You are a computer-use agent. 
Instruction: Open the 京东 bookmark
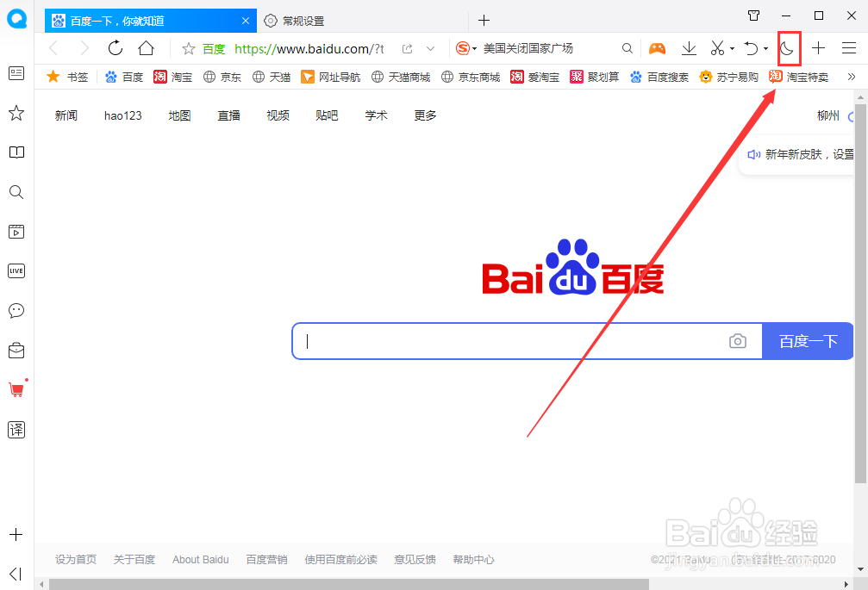pyautogui.click(x=222, y=77)
